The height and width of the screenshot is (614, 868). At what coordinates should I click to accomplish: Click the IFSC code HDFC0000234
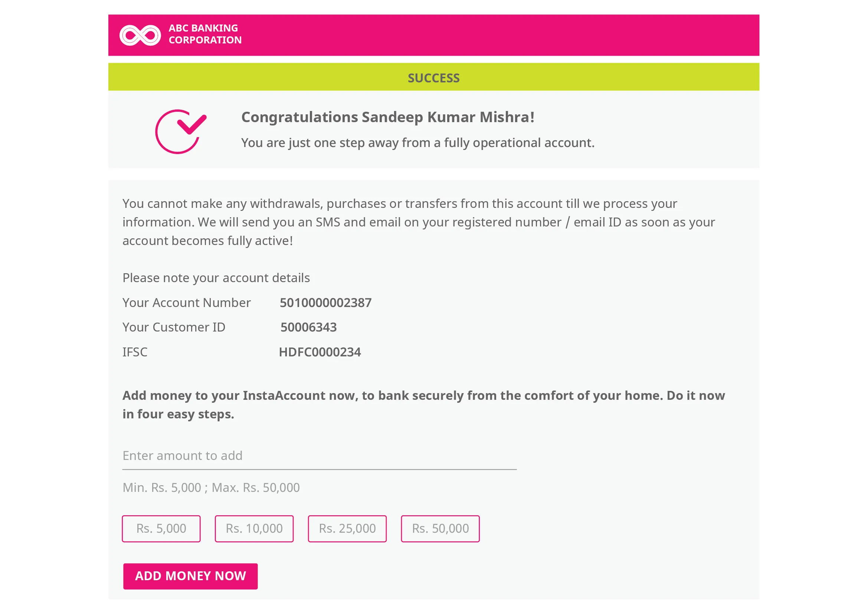(320, 352)
